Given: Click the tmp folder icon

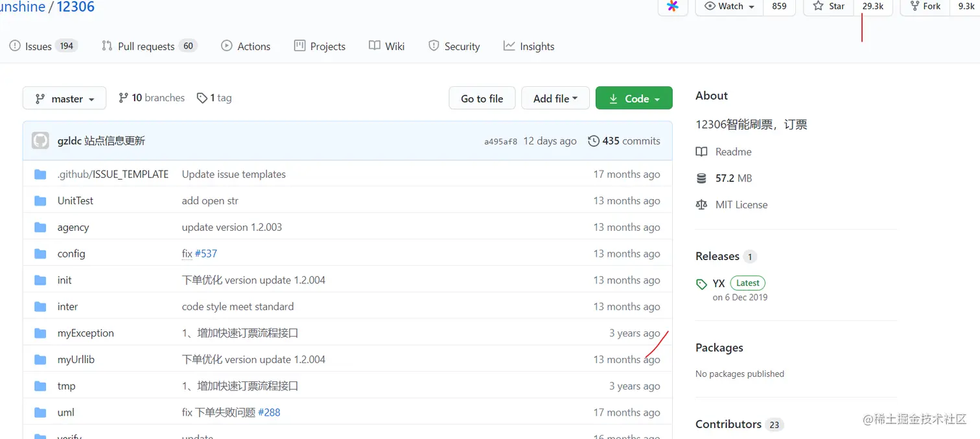Looking at the screenshot, I should (x=40, y=386).
